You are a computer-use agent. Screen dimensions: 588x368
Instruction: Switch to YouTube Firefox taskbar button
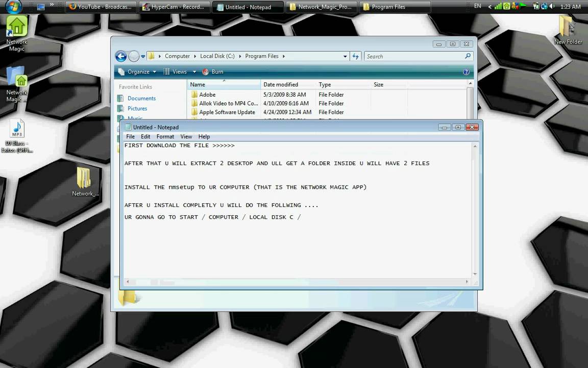[101, 7]
